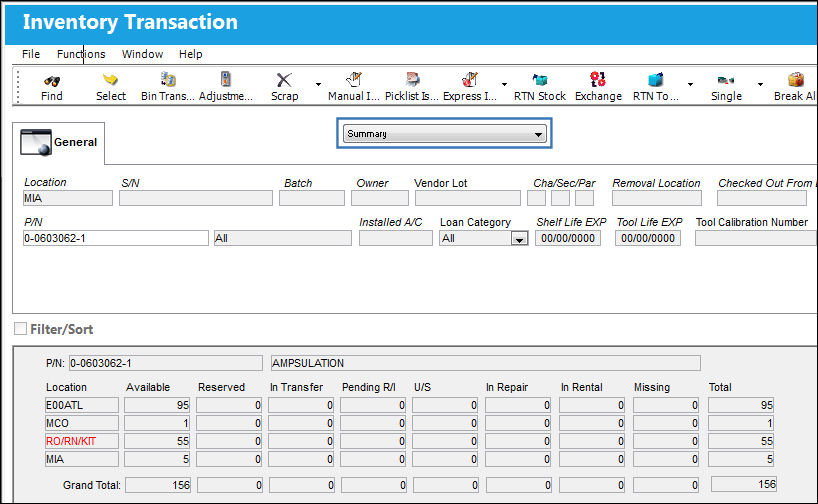This screenshot has width=818, height=504.
Task: Click the Single toolbar icon
Action: (x=726, y=80)
